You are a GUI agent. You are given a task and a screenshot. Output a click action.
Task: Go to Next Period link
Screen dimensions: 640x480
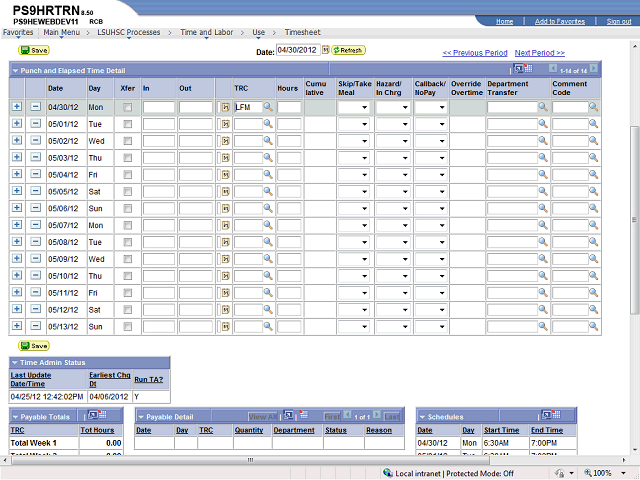click(x=539, y=53)
